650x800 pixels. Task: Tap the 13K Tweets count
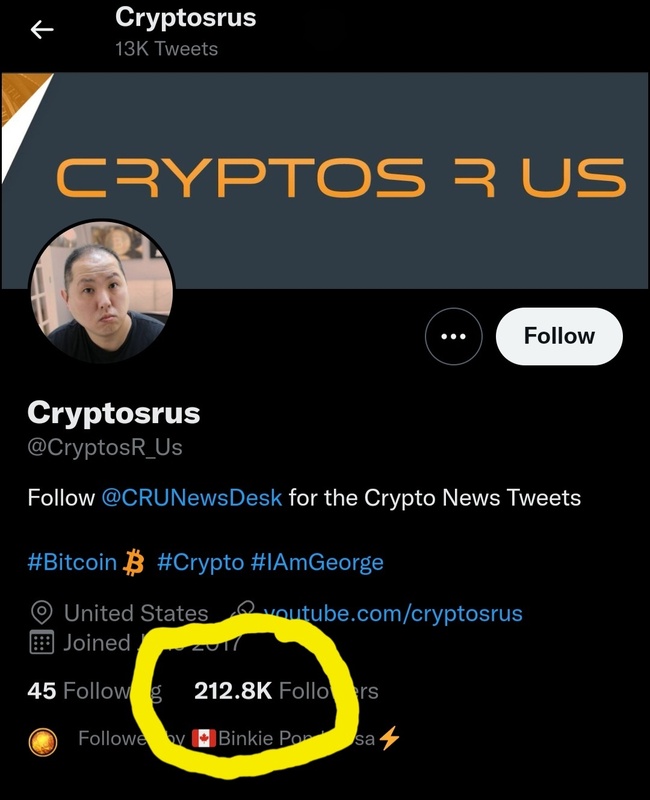166,48
